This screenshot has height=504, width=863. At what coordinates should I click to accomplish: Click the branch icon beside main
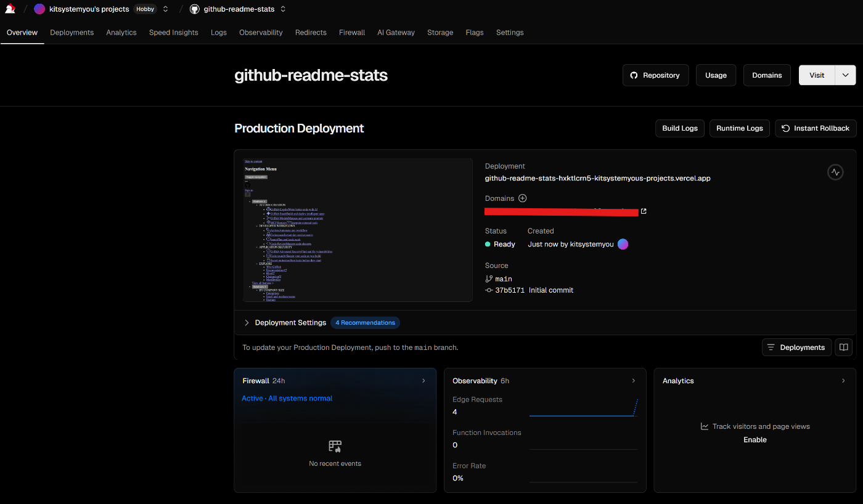coord(489,279)
